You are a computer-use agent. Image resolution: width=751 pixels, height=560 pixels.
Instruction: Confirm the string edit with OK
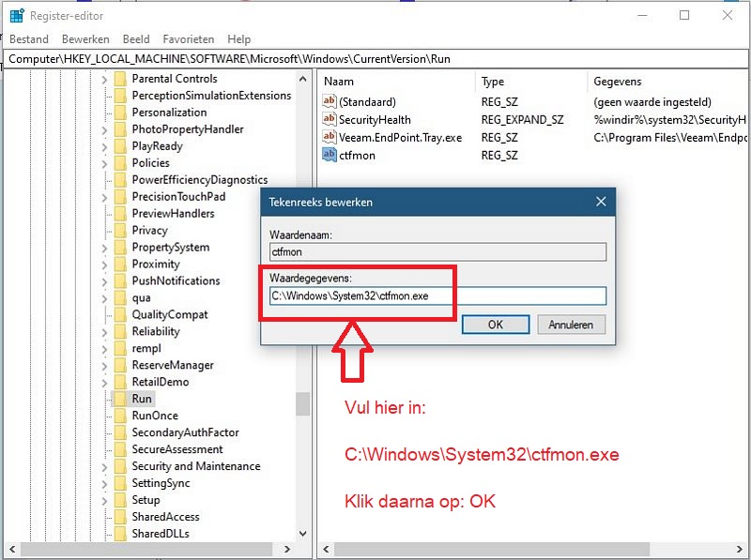click(496, 325)
